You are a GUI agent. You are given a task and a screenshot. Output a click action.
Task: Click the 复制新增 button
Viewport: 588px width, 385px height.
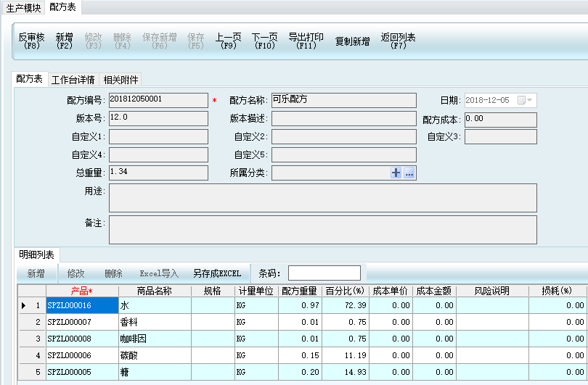point(352,41)
